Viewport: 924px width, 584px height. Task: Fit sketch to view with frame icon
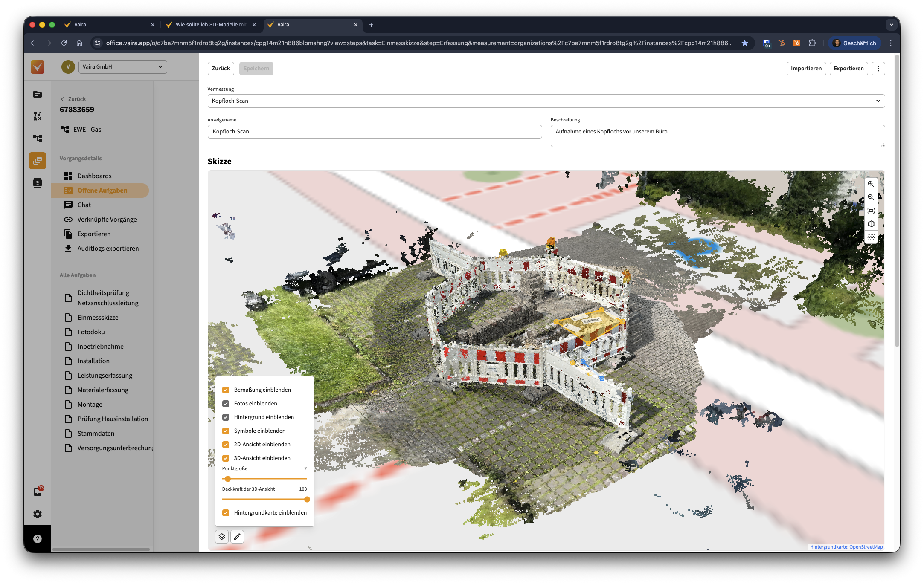pyautogui.click(x=871, y=211)
